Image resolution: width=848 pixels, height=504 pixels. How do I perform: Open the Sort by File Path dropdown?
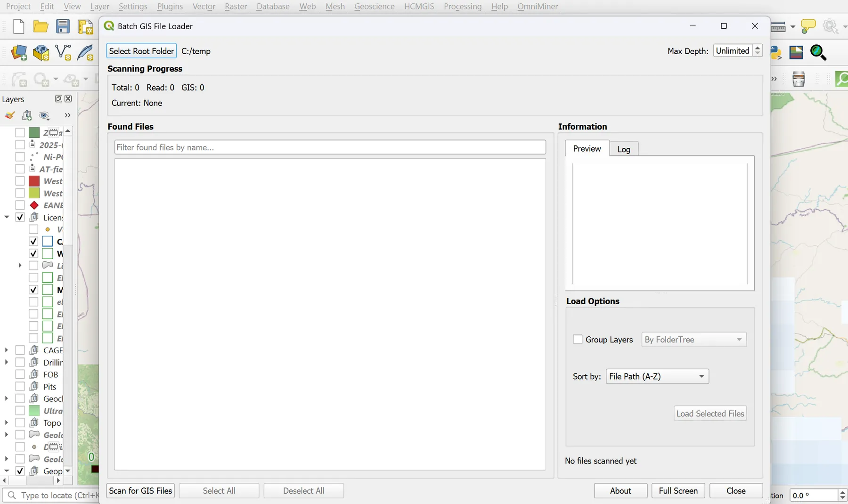(x=657, y=376)
